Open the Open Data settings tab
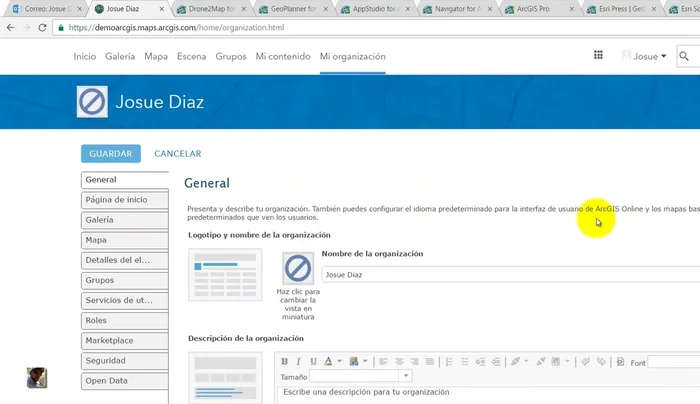 coord(125,380)
